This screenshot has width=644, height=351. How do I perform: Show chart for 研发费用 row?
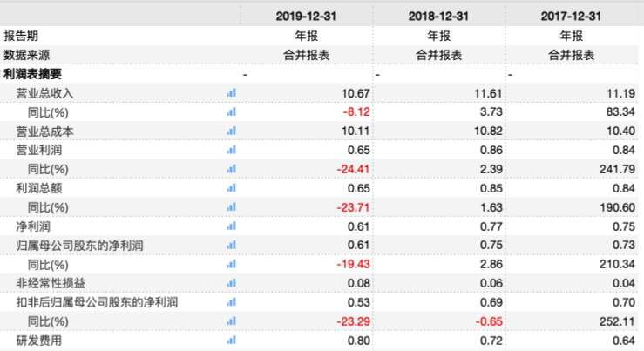[x=231, y=341]
